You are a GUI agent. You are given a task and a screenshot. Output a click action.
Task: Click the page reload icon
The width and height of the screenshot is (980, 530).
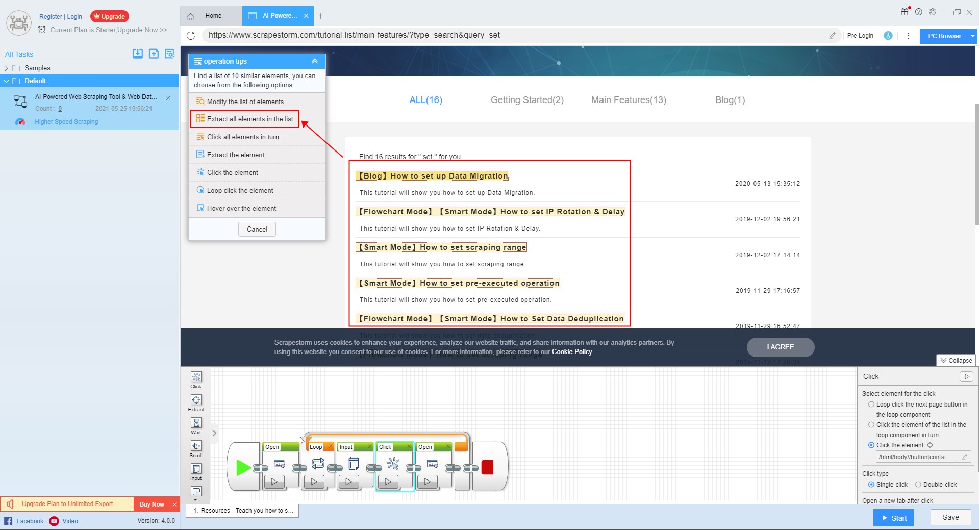(191, 35)
